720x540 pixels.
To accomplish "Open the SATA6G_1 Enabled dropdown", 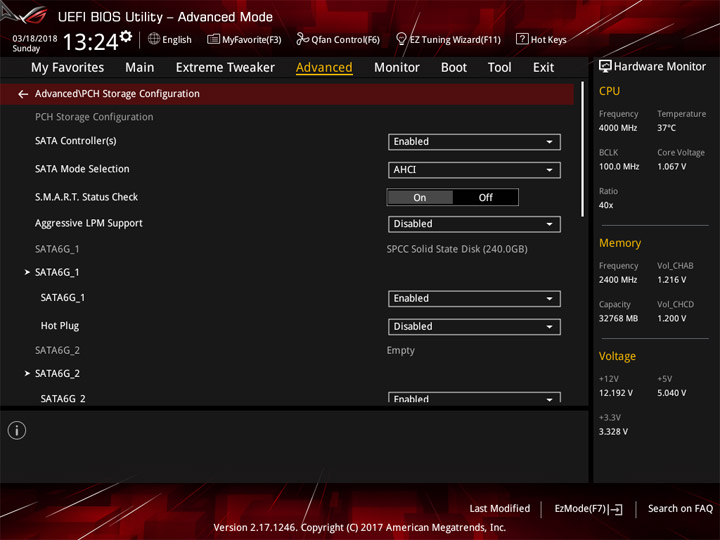I will click(474, 298).
